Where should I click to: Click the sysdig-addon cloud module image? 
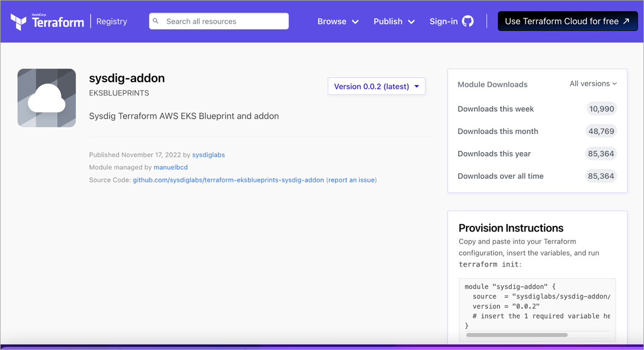coord(47,98)
